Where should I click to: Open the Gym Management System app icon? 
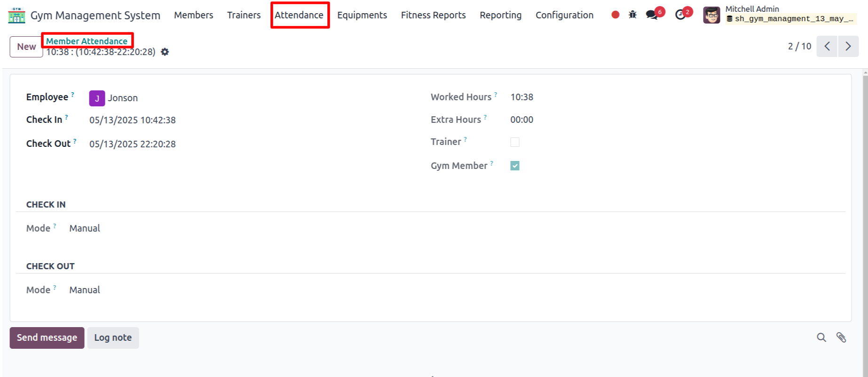(x=16, y=15)
